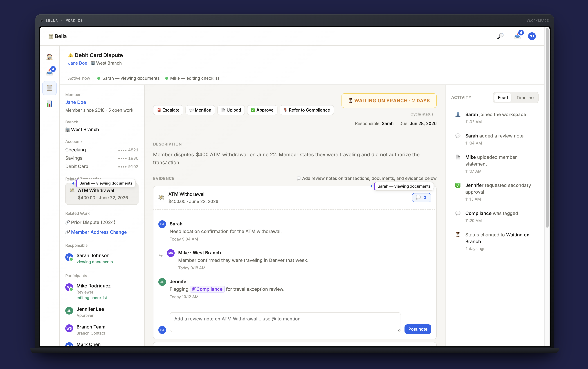The image size is (588, 369).
Task: Click the Bella bank logo
Action: pos(58,36)
